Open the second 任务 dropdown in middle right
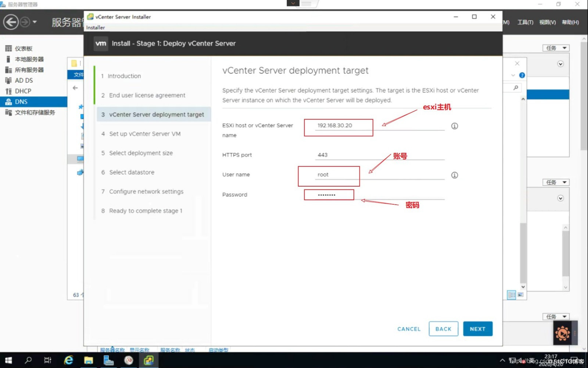The width and height of the screenshot is (588, 368). [x=556, y=182]
